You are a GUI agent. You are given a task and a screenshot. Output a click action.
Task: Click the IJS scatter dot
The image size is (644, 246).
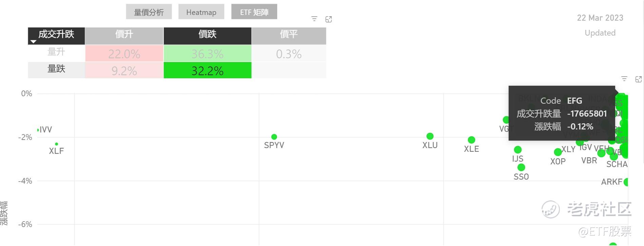(x=518, y=150)
